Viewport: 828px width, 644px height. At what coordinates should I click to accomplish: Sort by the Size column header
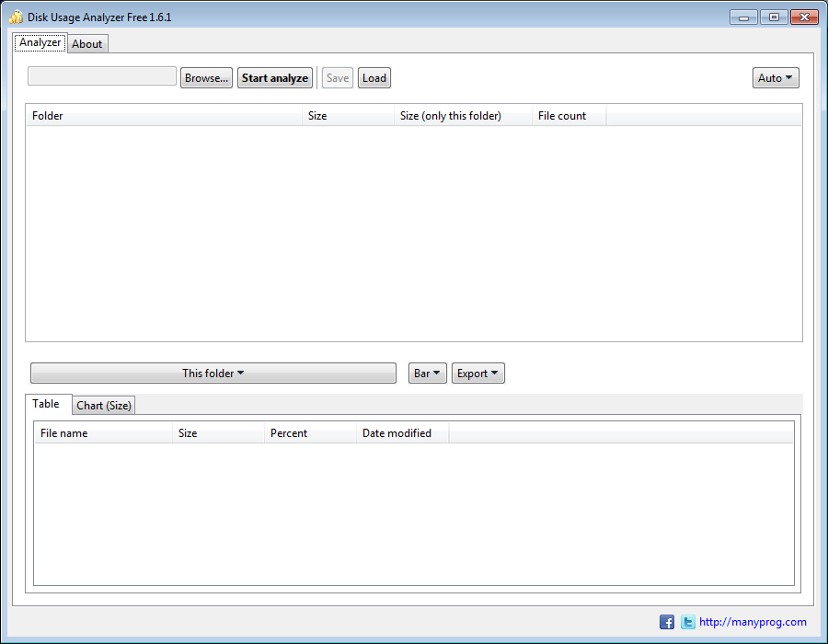click(316, 115)
